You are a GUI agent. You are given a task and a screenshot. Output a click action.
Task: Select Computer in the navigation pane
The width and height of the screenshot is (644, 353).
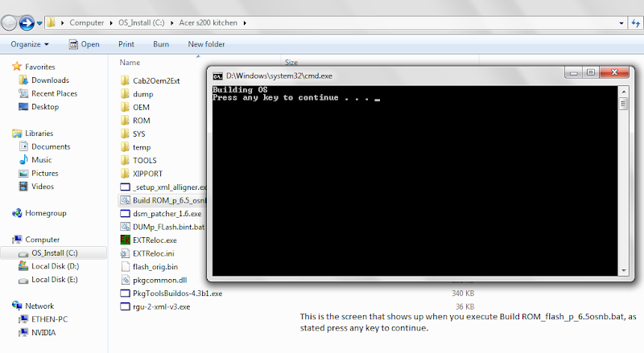(x=43, y=240)
